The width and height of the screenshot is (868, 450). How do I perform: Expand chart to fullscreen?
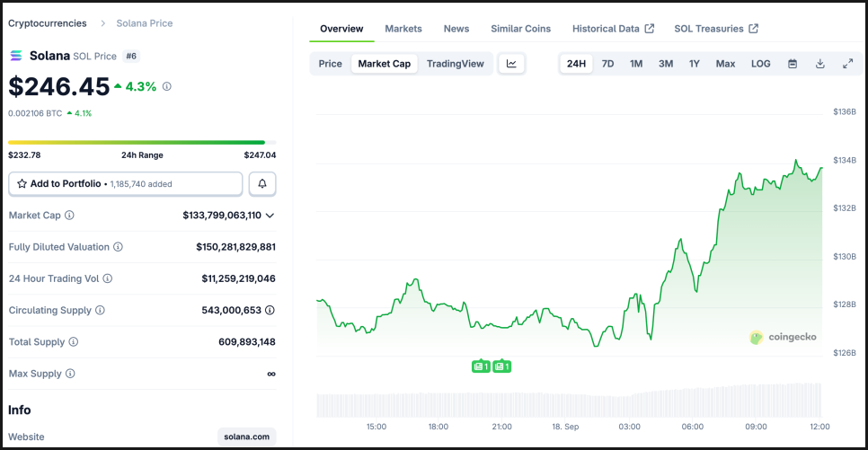847,64
